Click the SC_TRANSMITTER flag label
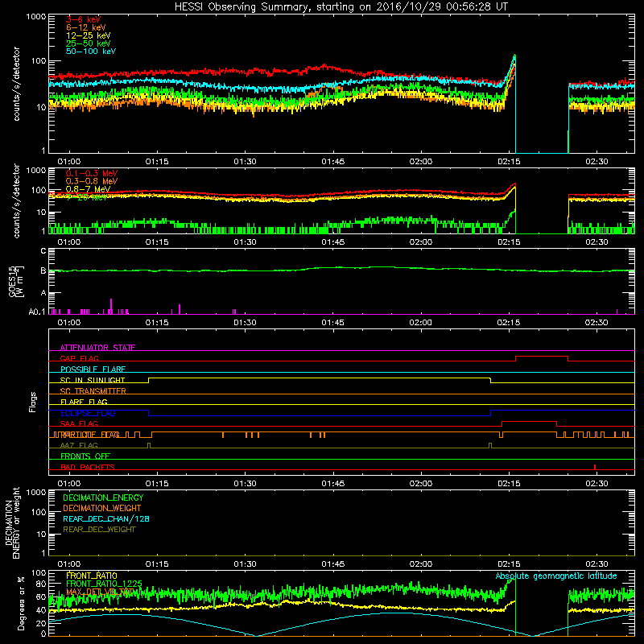 (x=93, y=390)
